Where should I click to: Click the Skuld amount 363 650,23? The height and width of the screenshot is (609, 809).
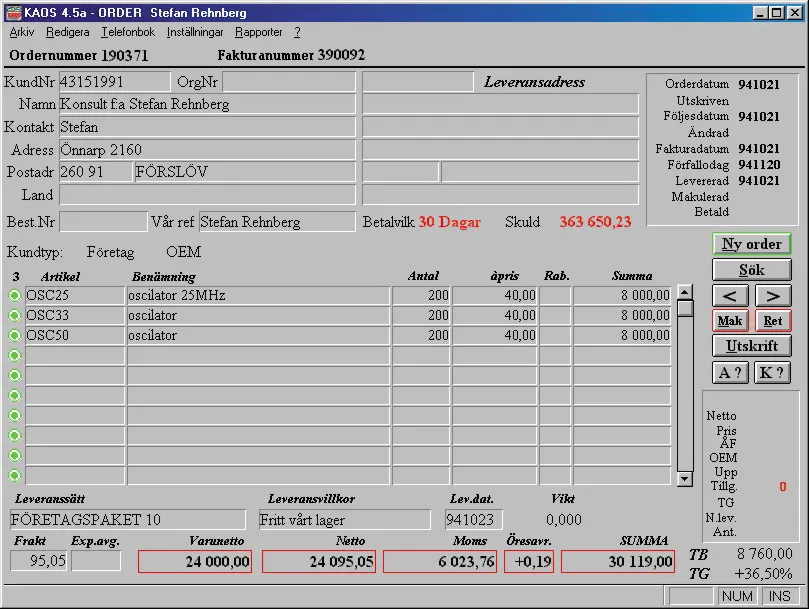coord(595,222)
